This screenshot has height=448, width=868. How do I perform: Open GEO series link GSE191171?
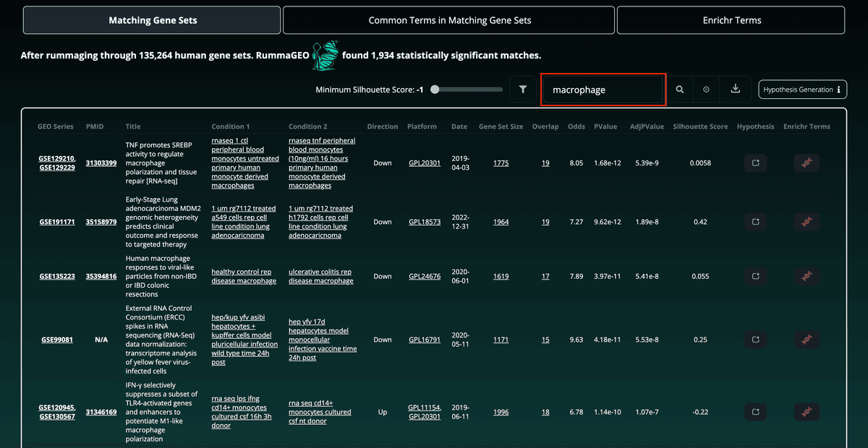pos(57,222)
